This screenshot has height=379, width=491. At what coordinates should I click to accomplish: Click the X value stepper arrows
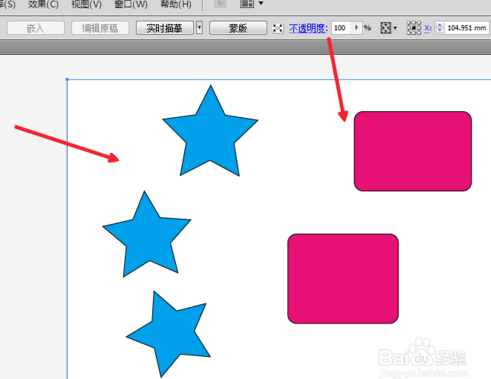coord(440,28)
